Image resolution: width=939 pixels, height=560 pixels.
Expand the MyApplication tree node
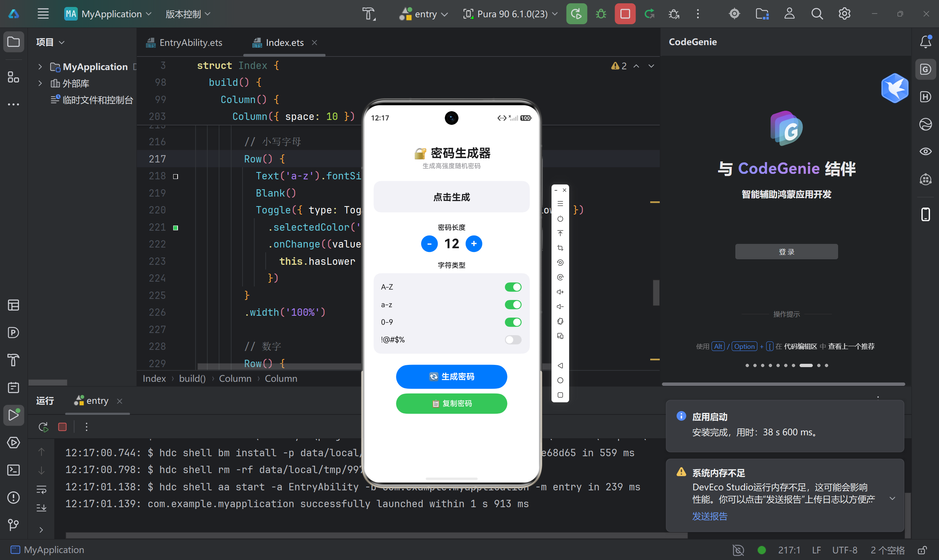click(x=40, y=67)
